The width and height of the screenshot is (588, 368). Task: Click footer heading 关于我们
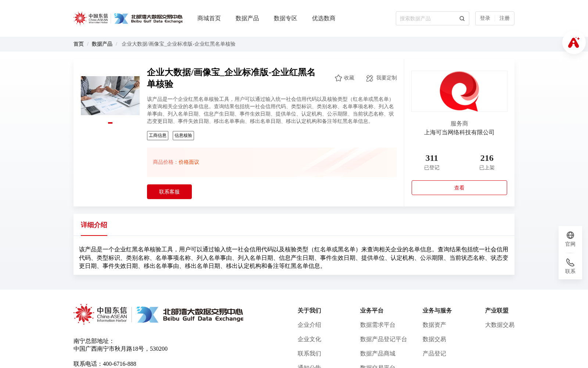(x=309, y=311)
